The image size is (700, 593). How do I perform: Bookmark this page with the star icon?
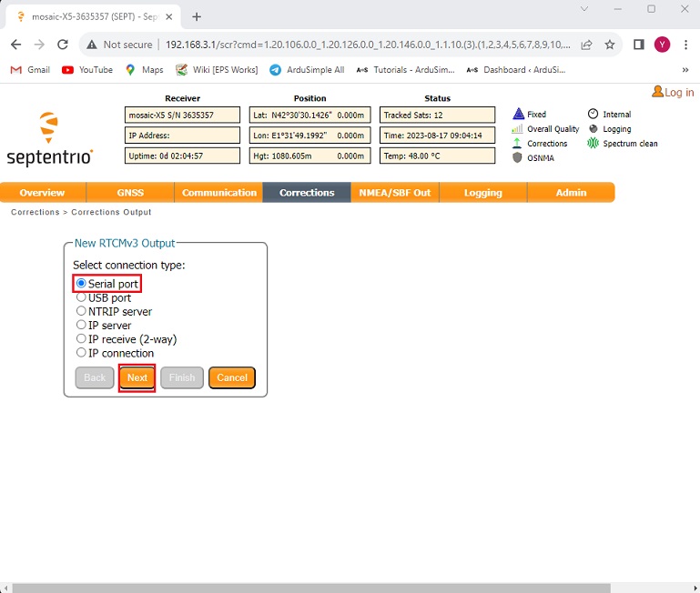click(610, 45)
